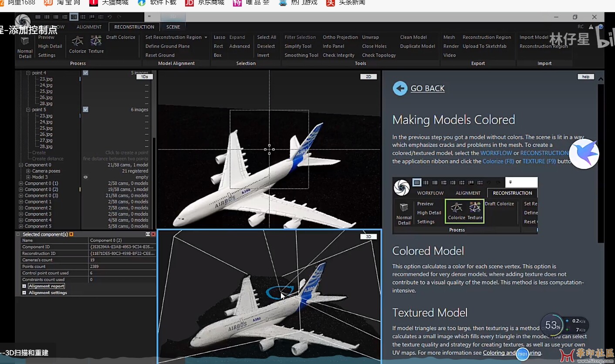Click the 2D view label

(x=368, y=77)
